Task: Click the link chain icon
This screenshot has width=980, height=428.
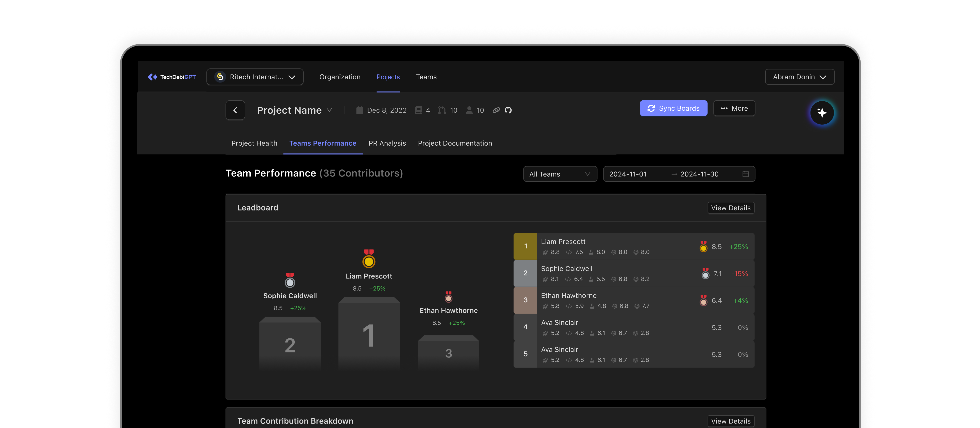Action: coord(496,110)
